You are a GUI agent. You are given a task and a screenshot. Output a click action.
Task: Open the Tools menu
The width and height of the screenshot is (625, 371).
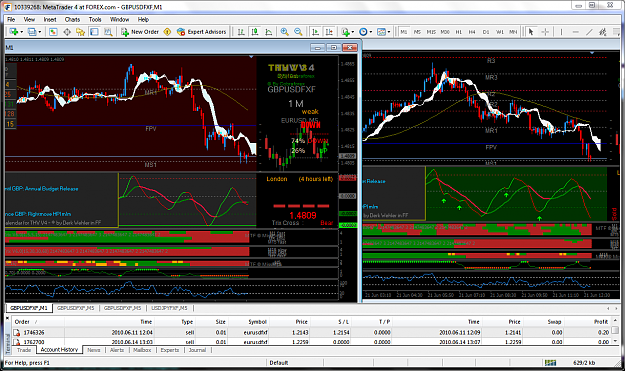[95, 19]
